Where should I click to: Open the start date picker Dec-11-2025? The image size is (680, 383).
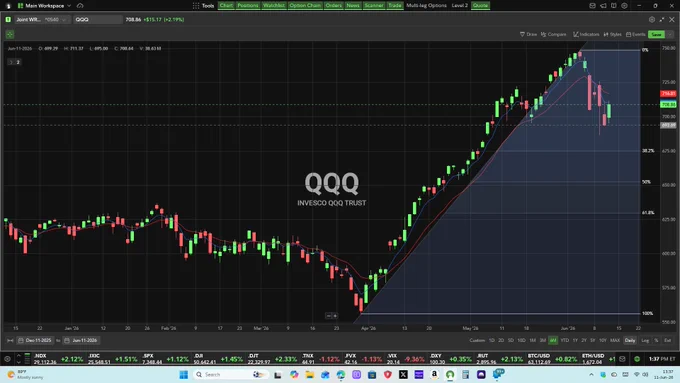tap(35, 340)
